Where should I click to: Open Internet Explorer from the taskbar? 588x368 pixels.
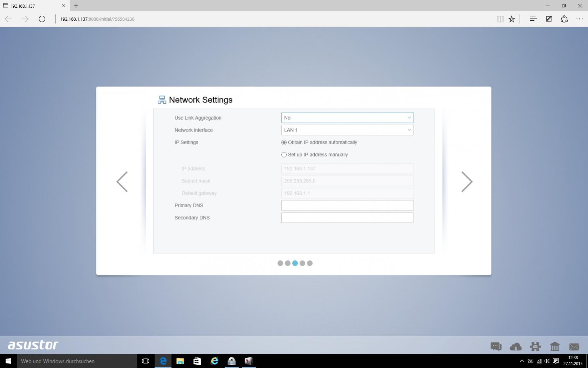(214, 361)
